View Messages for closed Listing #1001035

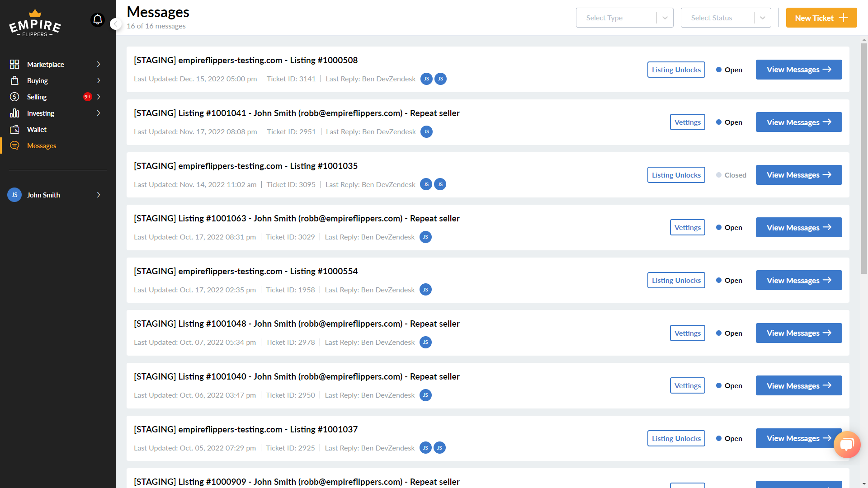point(799,175)
